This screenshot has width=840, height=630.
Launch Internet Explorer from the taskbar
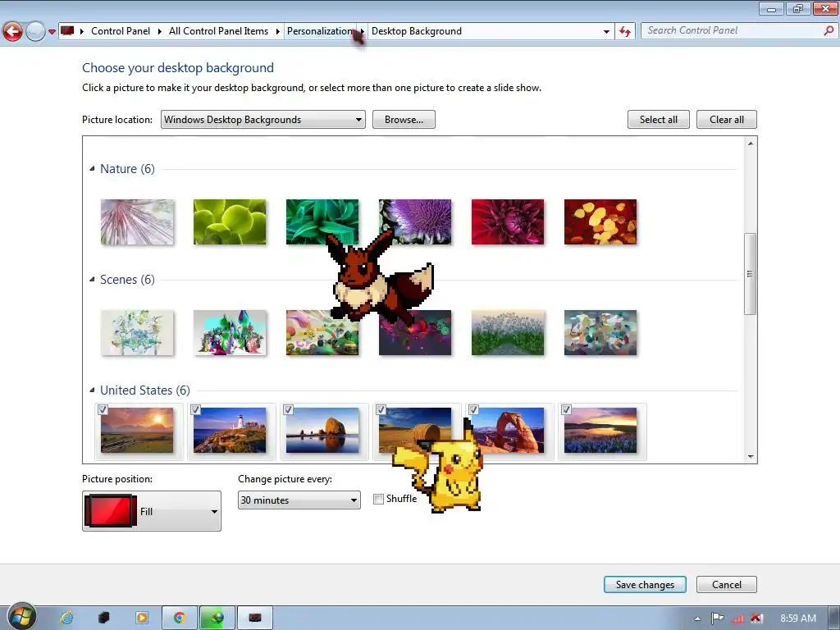click(x=66, y=618)
